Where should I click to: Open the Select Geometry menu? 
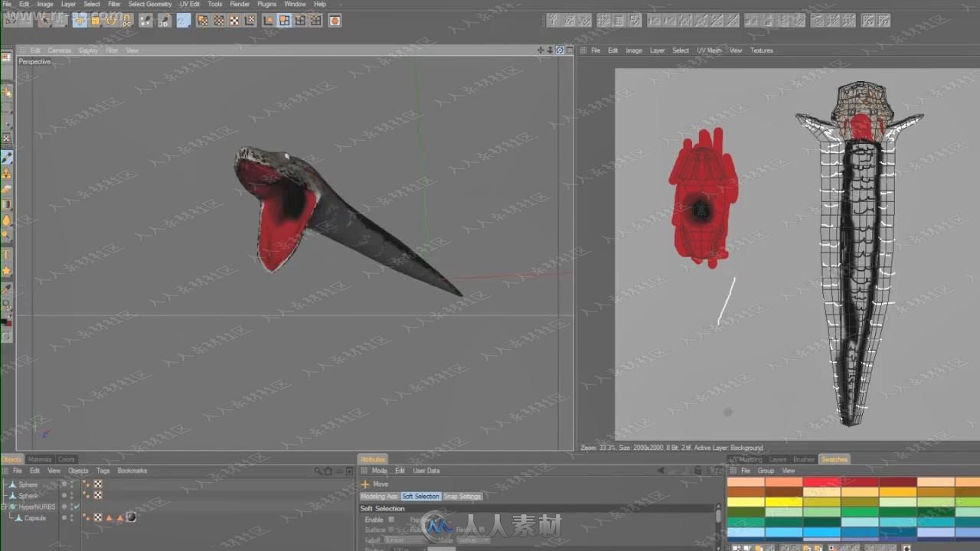tap(150, 4)
